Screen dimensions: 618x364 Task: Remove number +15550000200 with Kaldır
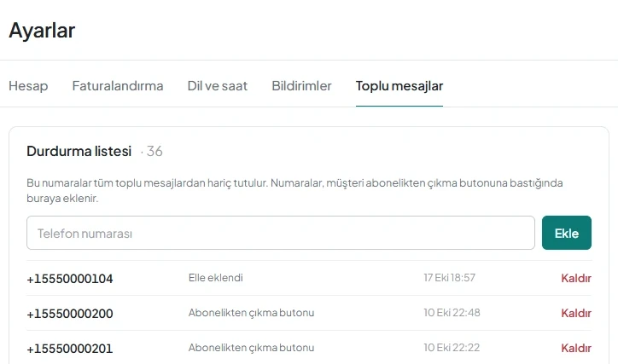click(576, 313)
